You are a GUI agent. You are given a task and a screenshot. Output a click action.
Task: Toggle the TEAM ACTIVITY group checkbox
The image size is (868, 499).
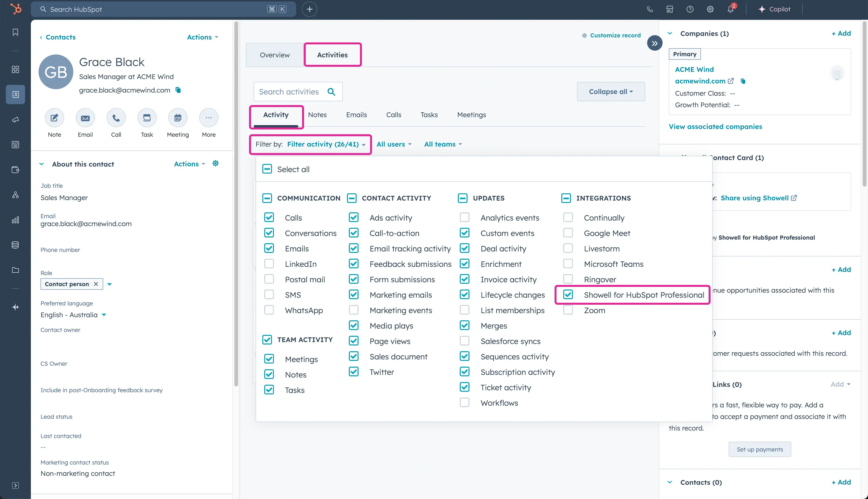click(x=267, y=340)
